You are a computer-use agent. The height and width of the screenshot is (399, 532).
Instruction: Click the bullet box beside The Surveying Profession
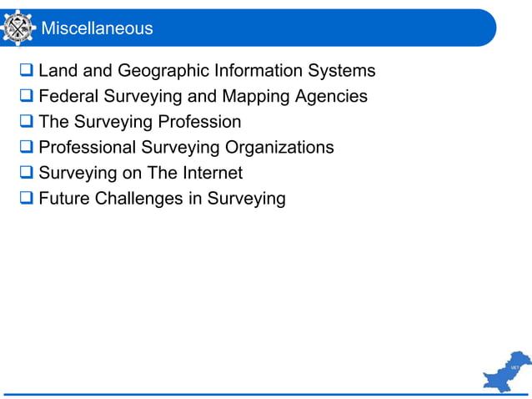[x=27, y=121]
